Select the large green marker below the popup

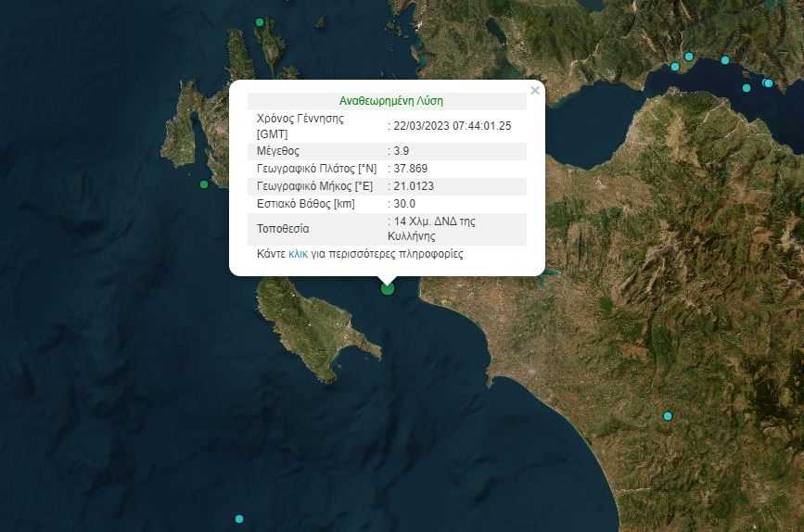[x=388, y=288]
